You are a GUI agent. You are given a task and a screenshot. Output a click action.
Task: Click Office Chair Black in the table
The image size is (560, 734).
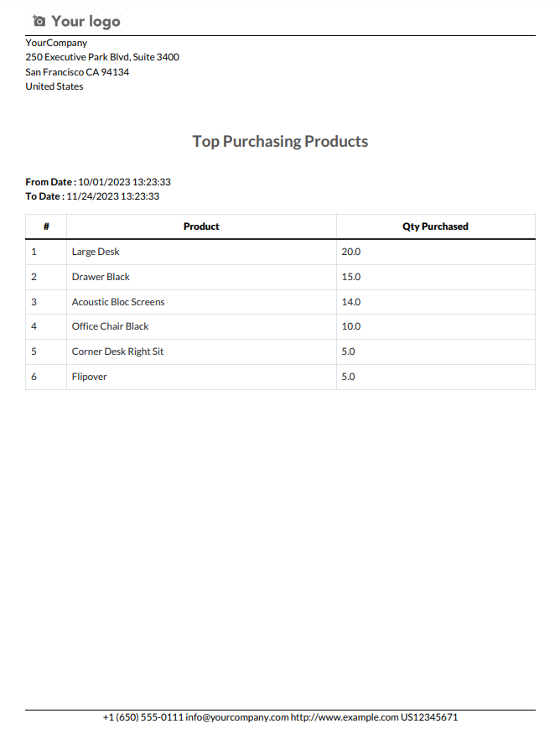(110, 326)
